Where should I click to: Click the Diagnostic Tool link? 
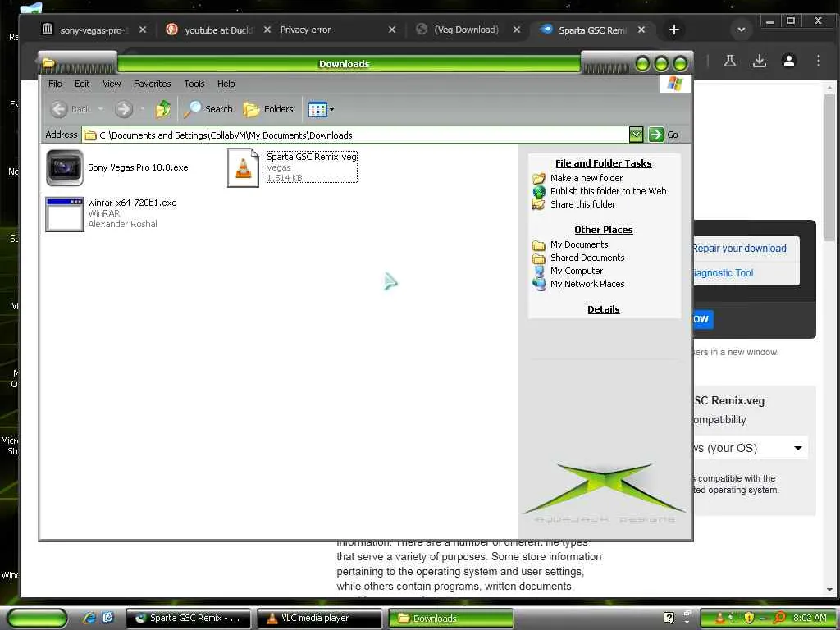tap(724, 273)
